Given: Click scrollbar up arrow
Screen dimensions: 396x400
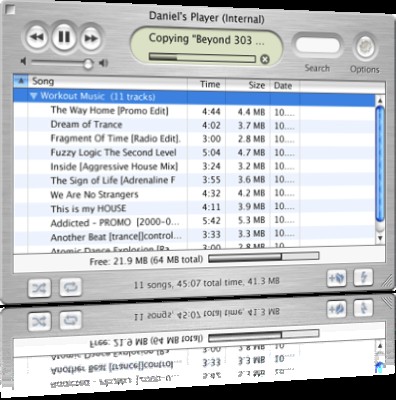Looking at the screenshot, I should [x=380, y=100].
